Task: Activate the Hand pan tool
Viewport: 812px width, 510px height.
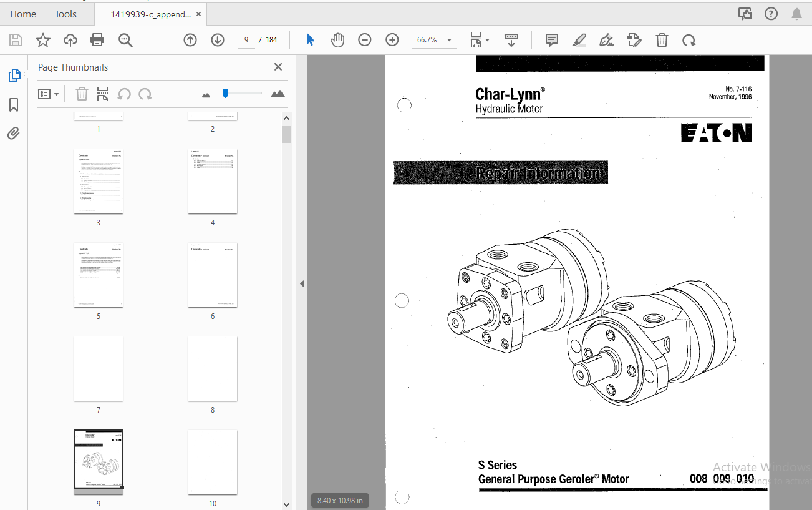Action: tap(337, 40)
